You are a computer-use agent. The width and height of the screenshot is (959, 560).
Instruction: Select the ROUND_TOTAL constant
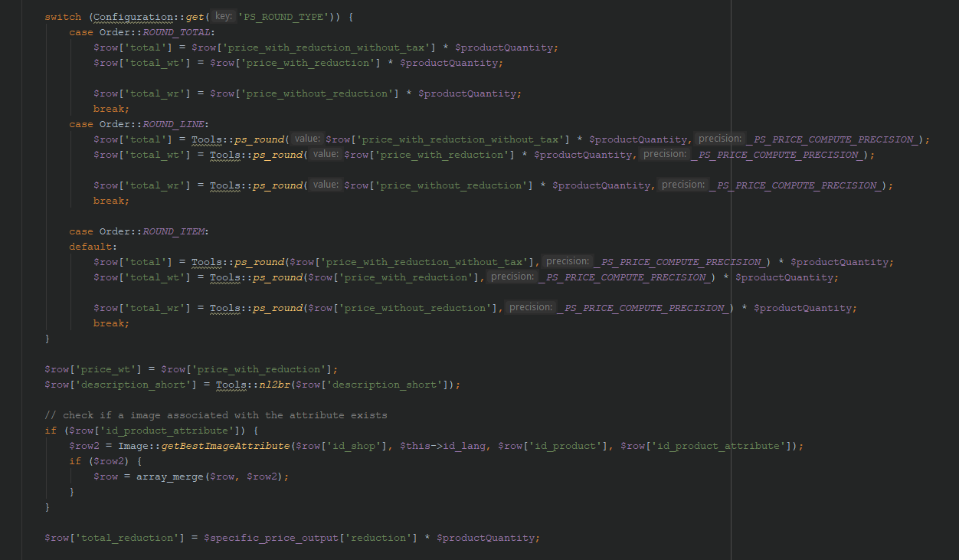176,32
